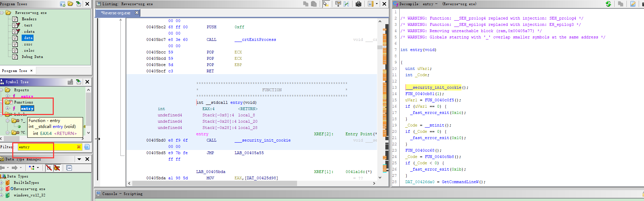Click __security_init_cookie in decompiler code
This screenshot has width=644, height=201.
[x=434, y=87]
